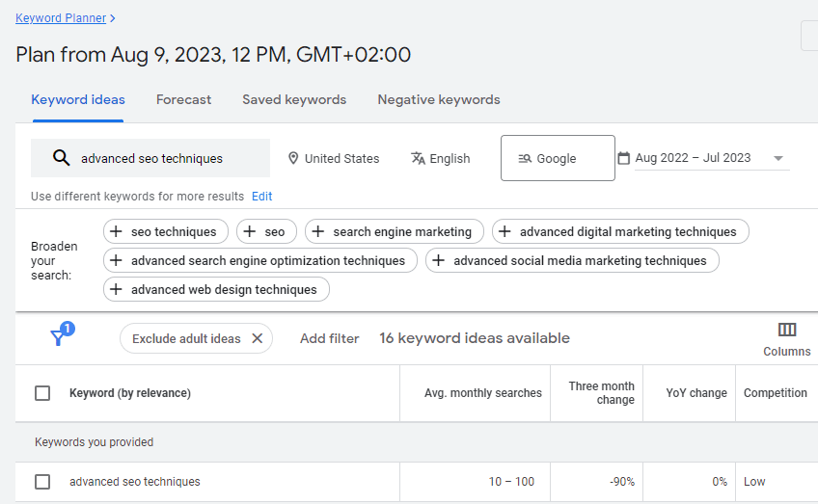Image resolution: width=818 pixels, height=504 pixels.
Task: Sort by Competition column header
Action: pos(776,393)
